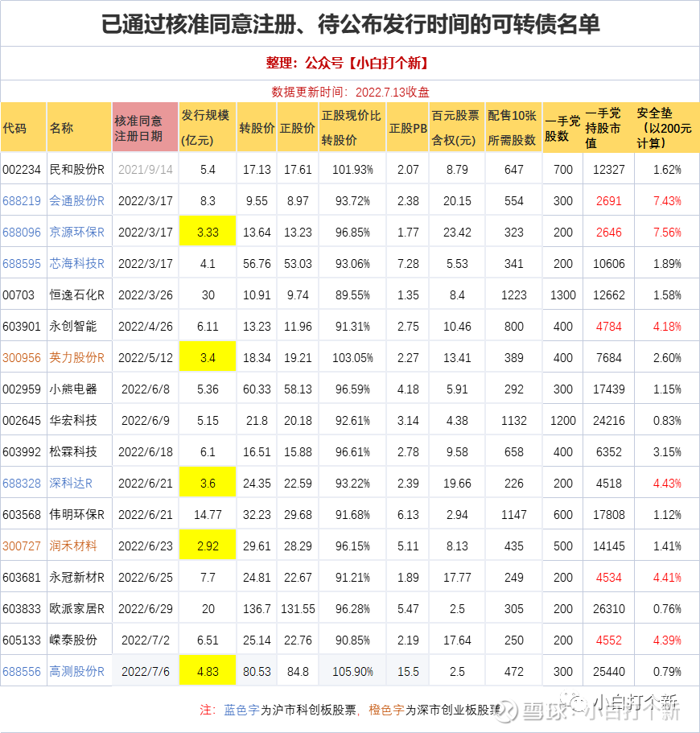The image size is (700, 733).
Task: Click the PB value 15.5
Action: [408, 671]
